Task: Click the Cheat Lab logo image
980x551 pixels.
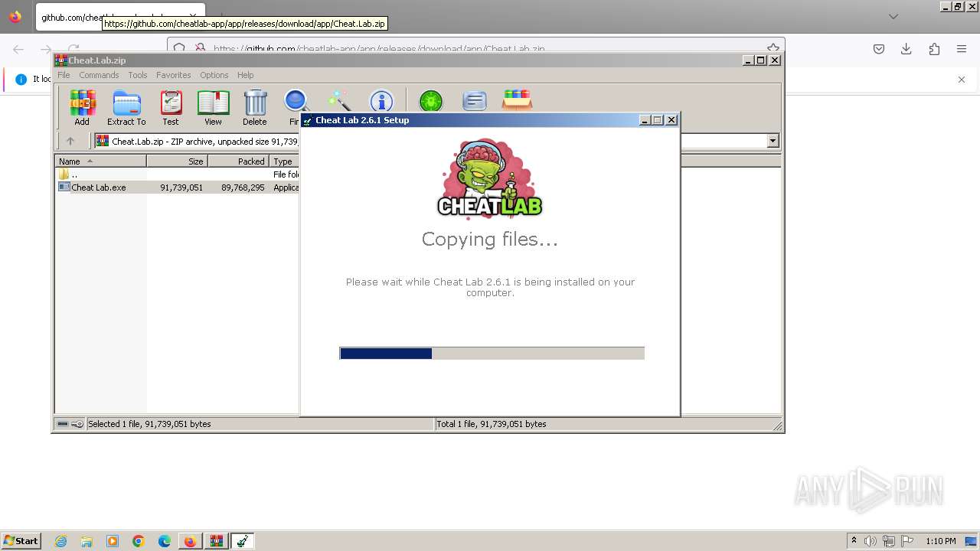Action: pyautogui.click(x=490, y=178)
